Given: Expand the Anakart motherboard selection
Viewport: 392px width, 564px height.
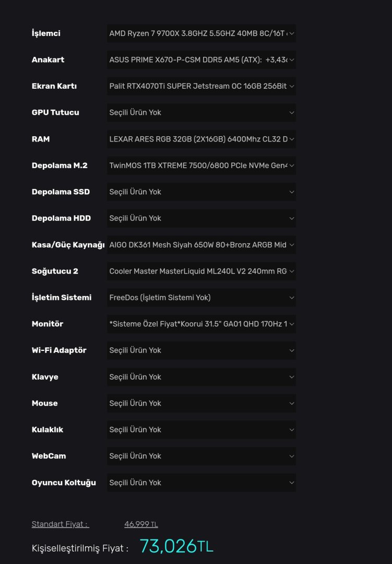Looking at the screenshot, I should tap(201, 60).
